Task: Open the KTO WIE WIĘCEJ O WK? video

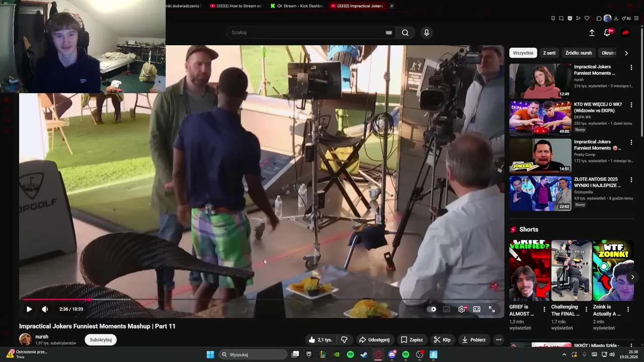Action: pos(540,118)
